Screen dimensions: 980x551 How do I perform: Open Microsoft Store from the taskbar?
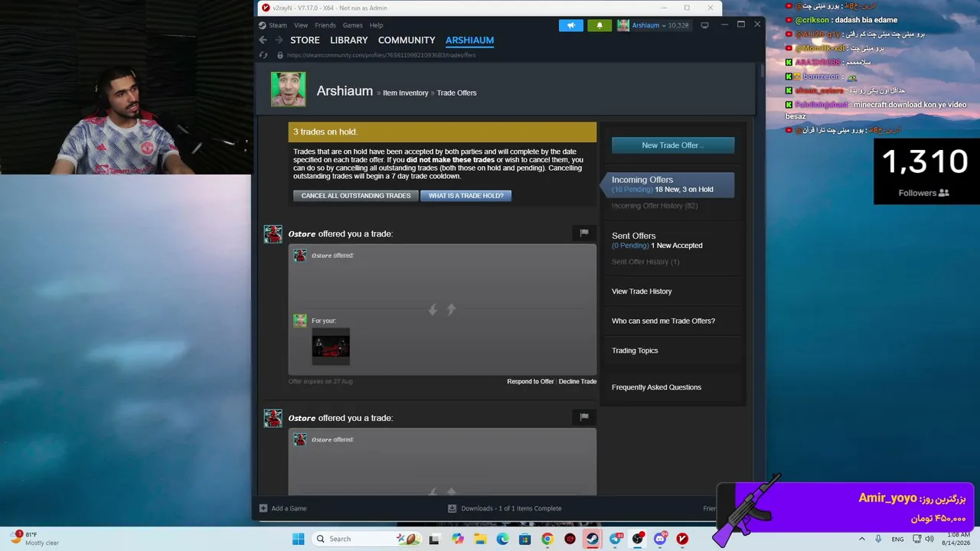click(524, 539)
